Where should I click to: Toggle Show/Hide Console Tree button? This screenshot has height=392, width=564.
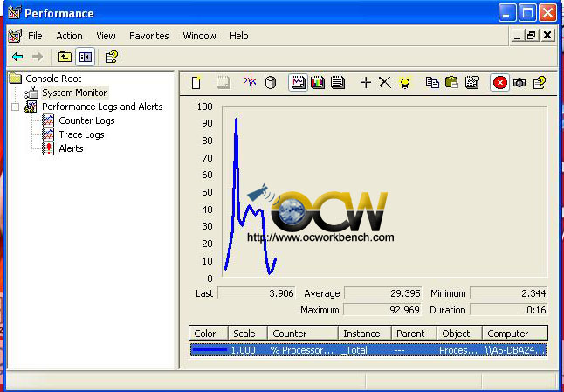pyautogui.click(x=86, y=57)
